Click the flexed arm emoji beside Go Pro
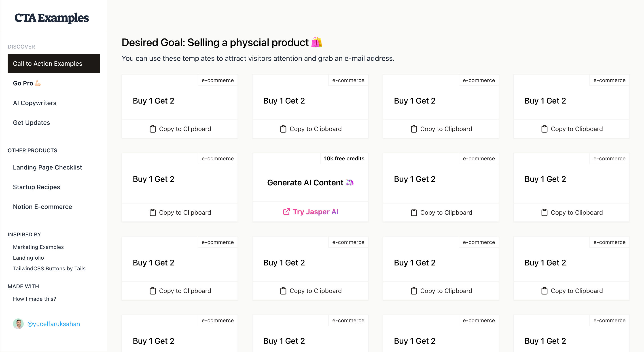The height and width of the screenshot is (352, 644). tap(38, 83)
